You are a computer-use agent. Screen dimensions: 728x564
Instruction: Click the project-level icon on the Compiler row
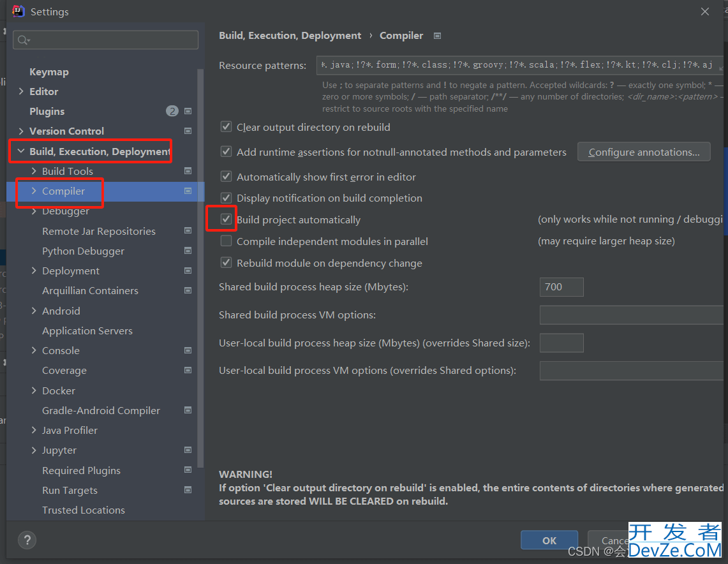coord(188,191)
